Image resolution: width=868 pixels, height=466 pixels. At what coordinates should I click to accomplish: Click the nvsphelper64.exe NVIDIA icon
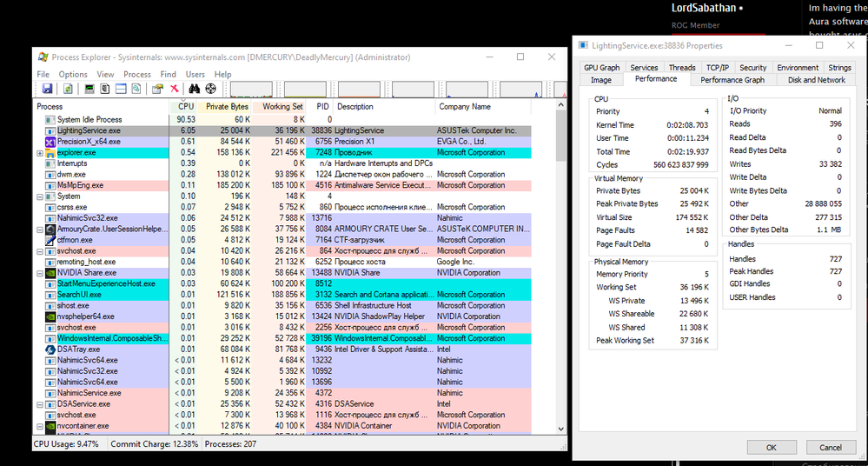[x=50, y=316]
